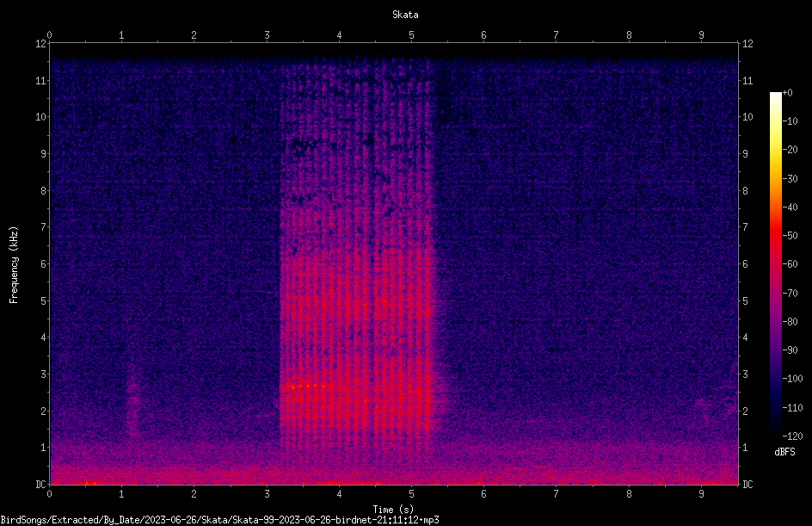Image resolution: width=812 pixels, height=526 pixels.
Task: Click the 'dBFS' legend label
Action: point(784,452)
